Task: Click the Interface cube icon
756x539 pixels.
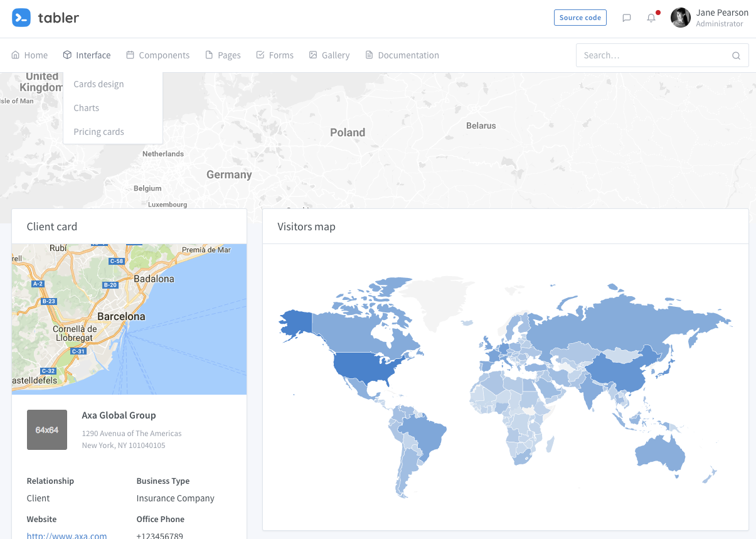Action: [67, 55]
